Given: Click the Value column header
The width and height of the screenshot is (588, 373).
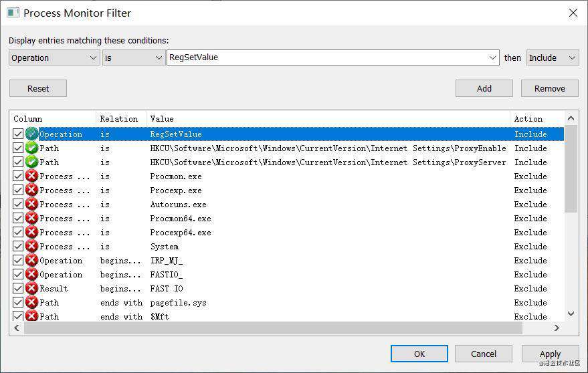Looking at the screenshot, I should [x=328, y=119].
